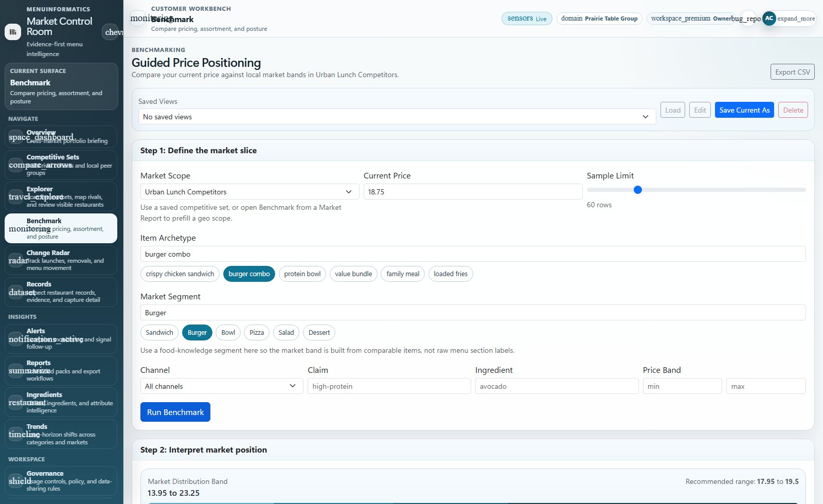Screen dimensions: 823x504
Task: Select the value bundle archetype chip
Action: pyautogui.click(x=353, y=274)
